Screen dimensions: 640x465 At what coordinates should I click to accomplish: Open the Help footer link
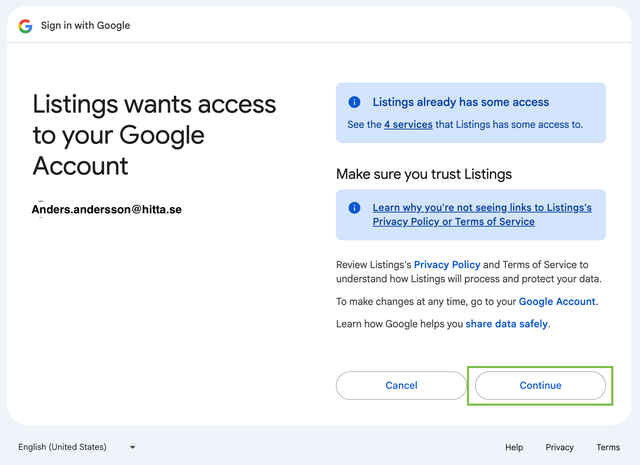click(x=514, y=447)
